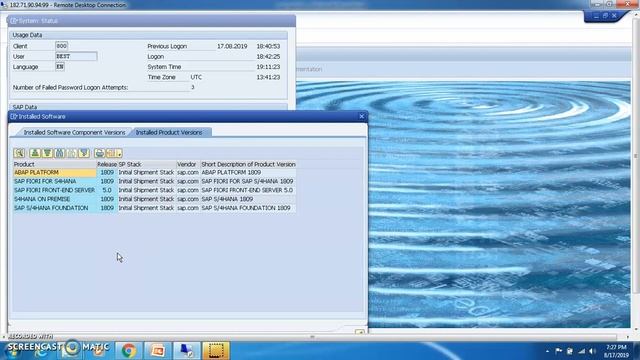Open Find in the product list toolbar

coord(60,153)
